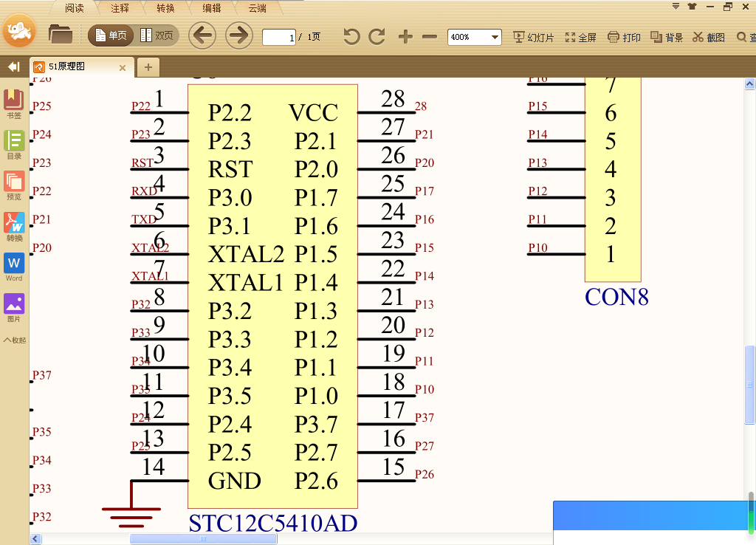This screenshot has height=545, width=756.
Task: Click the blue panel at bottom right
Action: 651,515
